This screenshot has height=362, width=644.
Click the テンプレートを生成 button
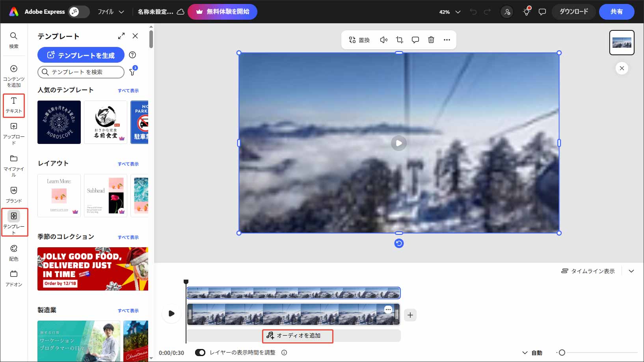[x=81, y=55]
